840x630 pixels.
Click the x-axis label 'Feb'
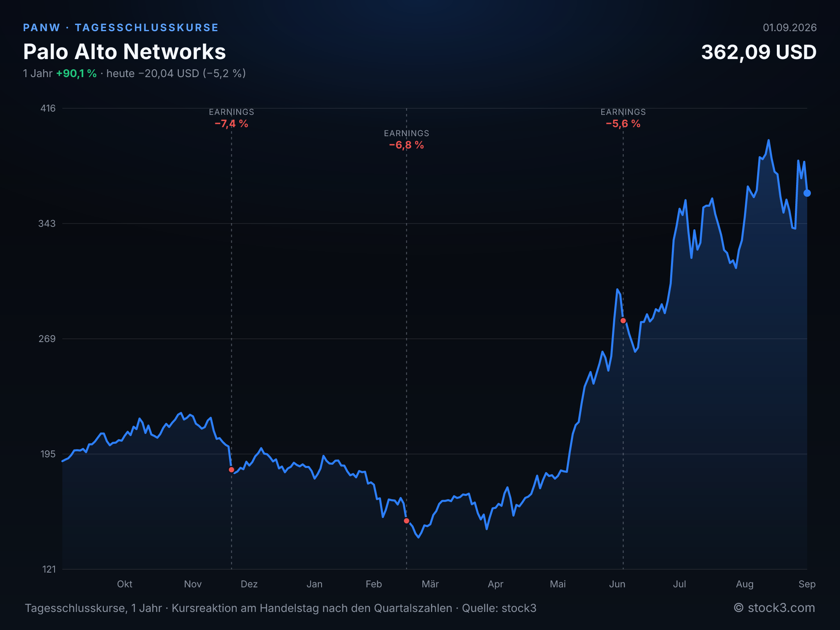(x=374, y=584)
